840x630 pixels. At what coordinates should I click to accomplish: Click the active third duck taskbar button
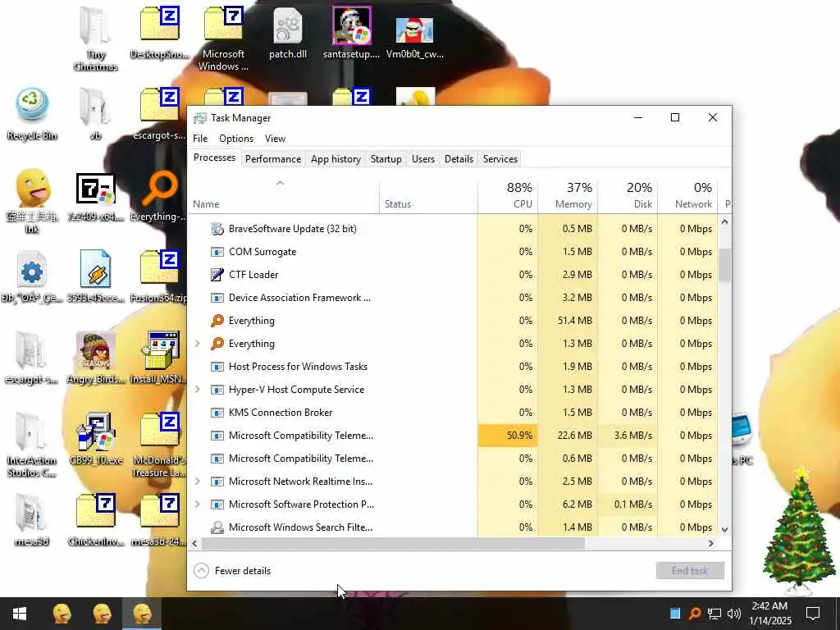click(142, 614)
